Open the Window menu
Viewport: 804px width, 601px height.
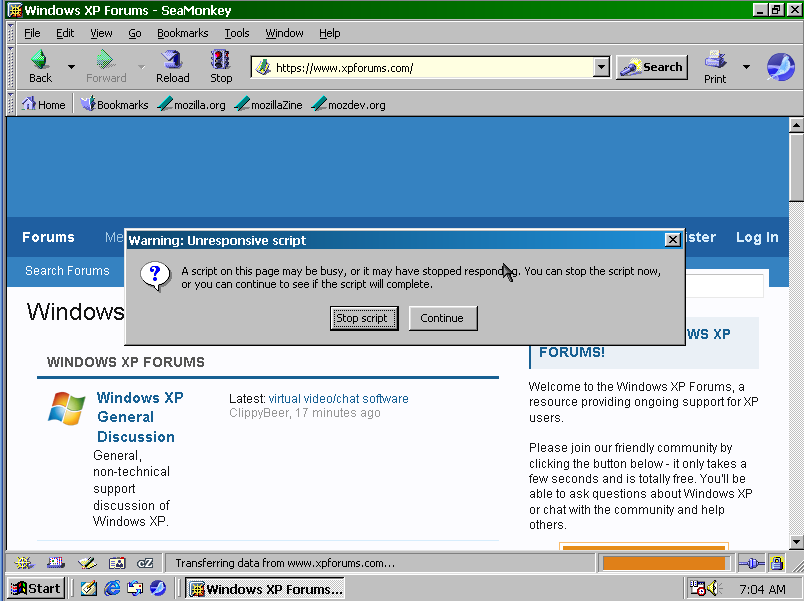click(x=284, y=33)
